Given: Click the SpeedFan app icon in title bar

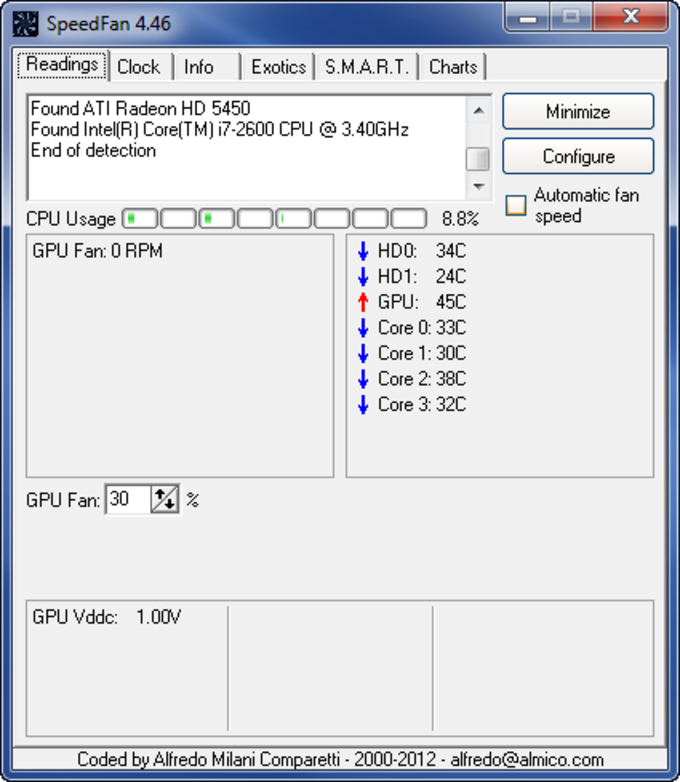Looking at the screenshot, I should [x=25, y=24].
